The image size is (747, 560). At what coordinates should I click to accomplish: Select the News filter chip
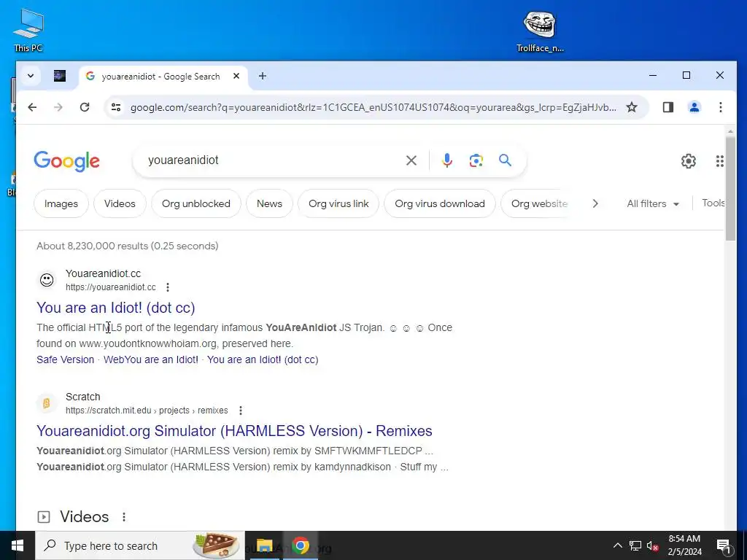(269, 203)
